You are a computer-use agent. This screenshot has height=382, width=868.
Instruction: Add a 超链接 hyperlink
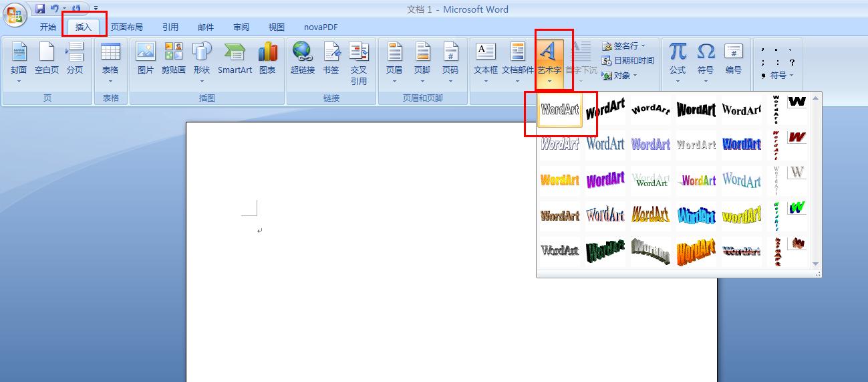tap(302, 58)
